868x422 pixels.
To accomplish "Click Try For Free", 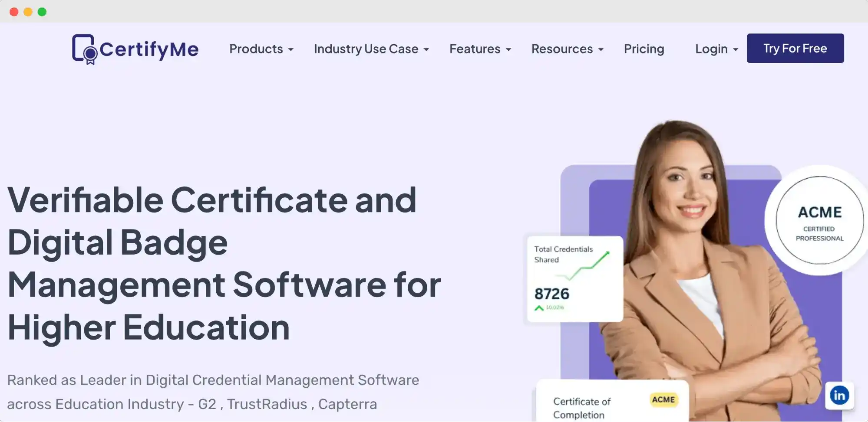I will point(795,48).
